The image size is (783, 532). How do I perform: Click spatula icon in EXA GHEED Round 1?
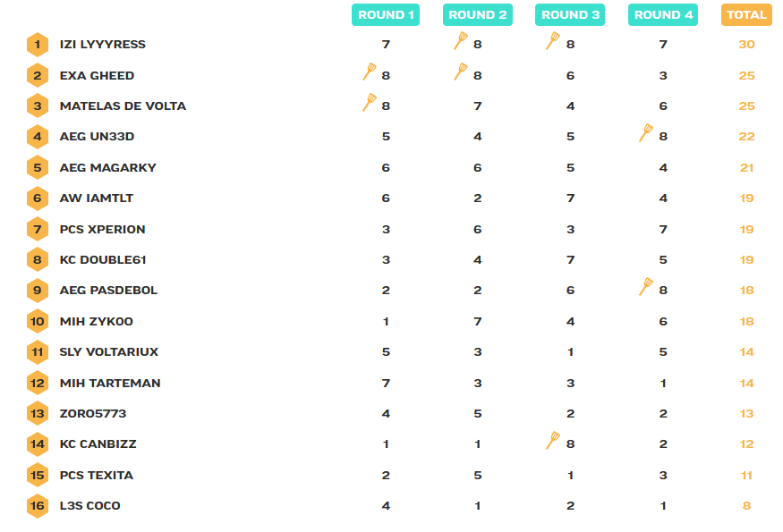click(370, 72)
